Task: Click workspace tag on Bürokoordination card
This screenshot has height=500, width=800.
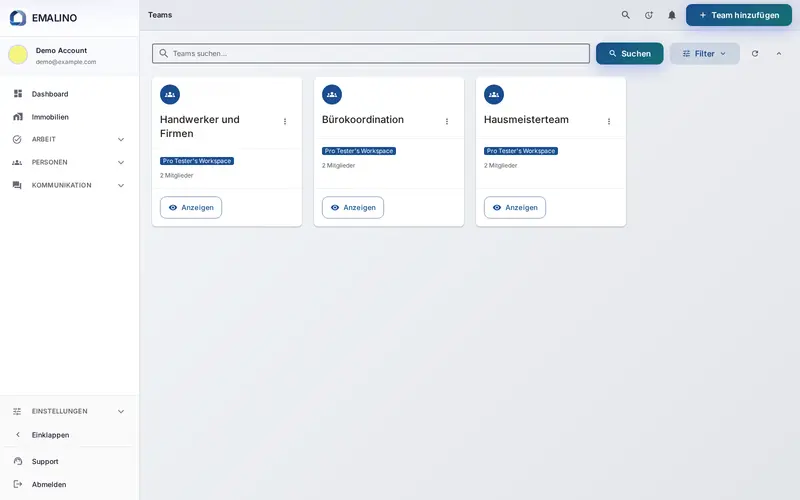Action: click(359, 151)
